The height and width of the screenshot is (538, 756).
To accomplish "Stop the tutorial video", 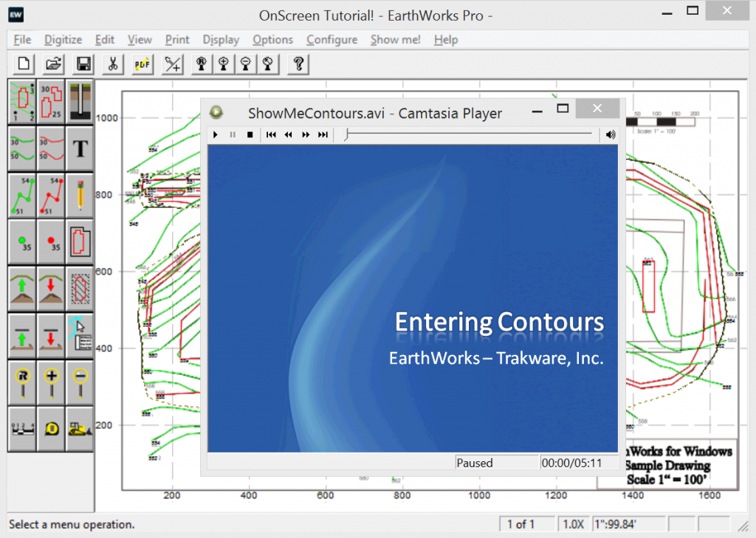I will pos(250,134).
